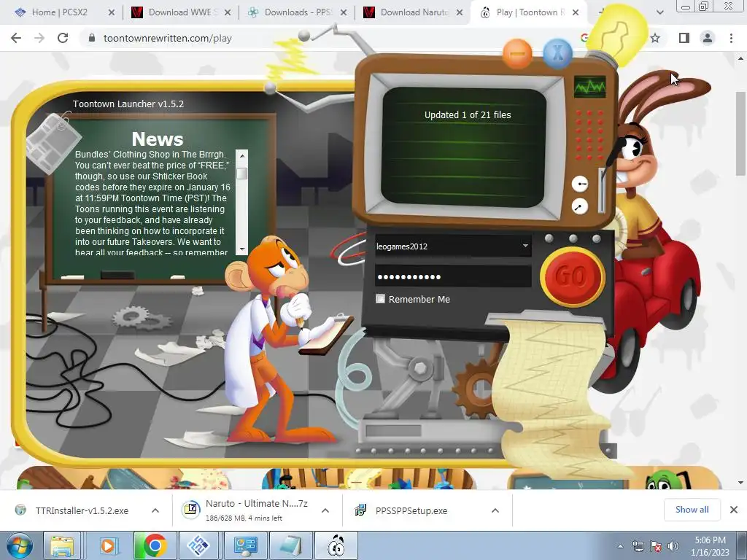Click the network tray icon
This screenshot has width=747, height=560.
pyautogui.click(x=638, y=546)
